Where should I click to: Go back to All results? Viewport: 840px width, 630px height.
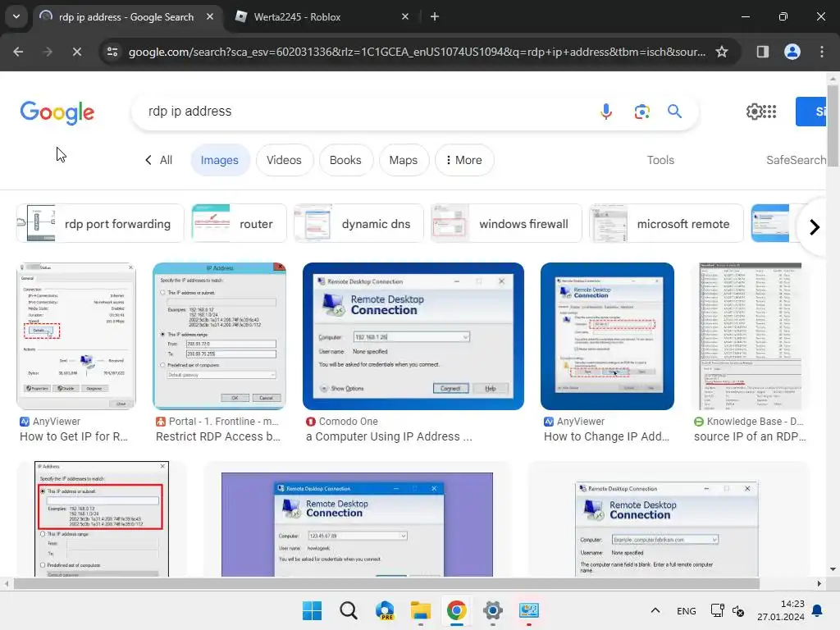coord(158,160)
